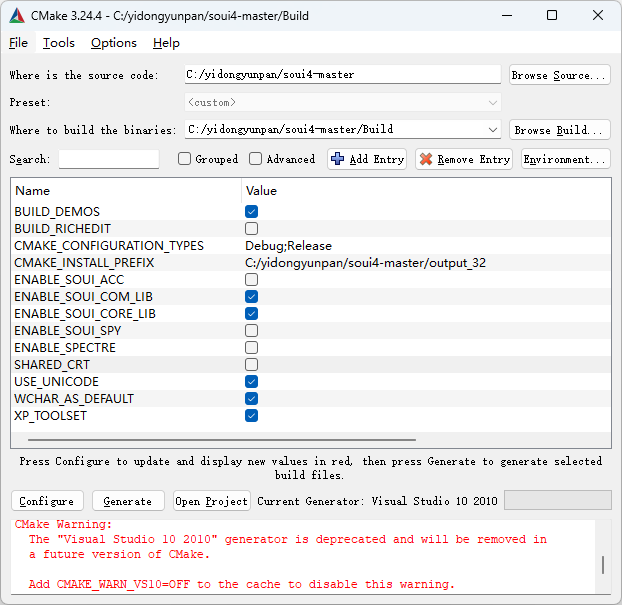The height and width of the screenshot is (605, 622).
Task: Click the red X Remove Entry icon
Action: [x=426, y=159]
